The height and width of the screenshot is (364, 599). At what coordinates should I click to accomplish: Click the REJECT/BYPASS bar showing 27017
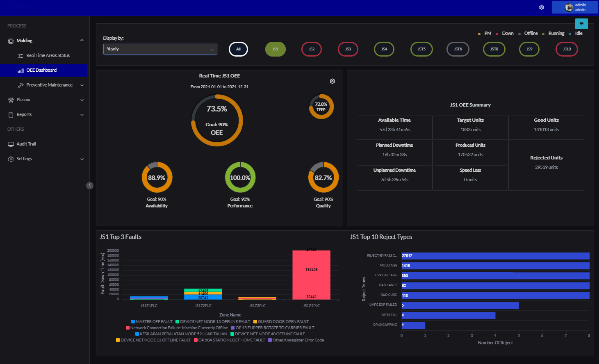(x=495, y=256)
